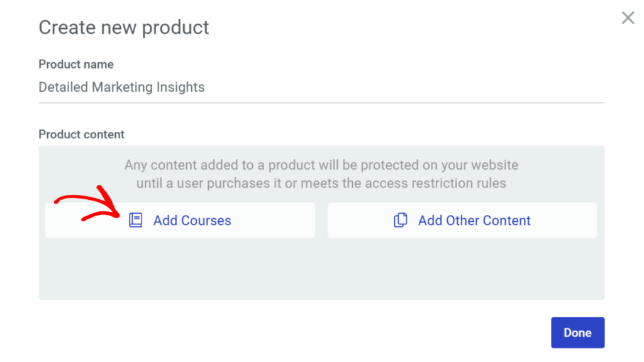Click the book icon for Add Courses
Viewport: 644px width, 362px height.
[x=135, y=221]
